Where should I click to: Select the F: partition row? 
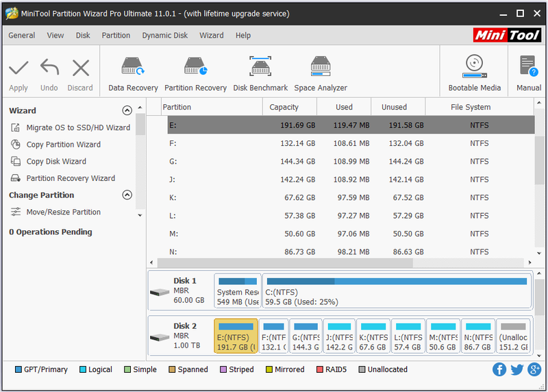pyautogui.click(x=351, y=143)
